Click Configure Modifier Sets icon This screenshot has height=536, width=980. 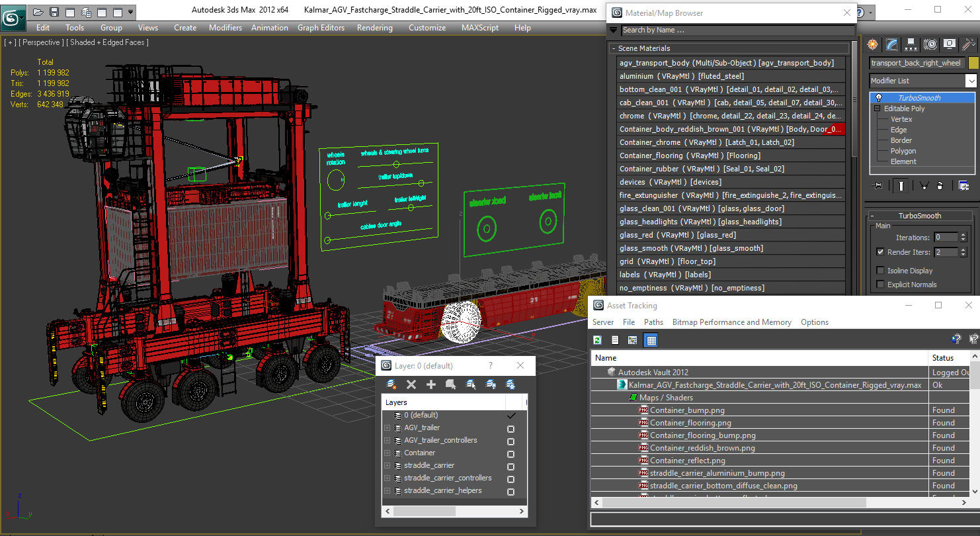tap(963, 186)
